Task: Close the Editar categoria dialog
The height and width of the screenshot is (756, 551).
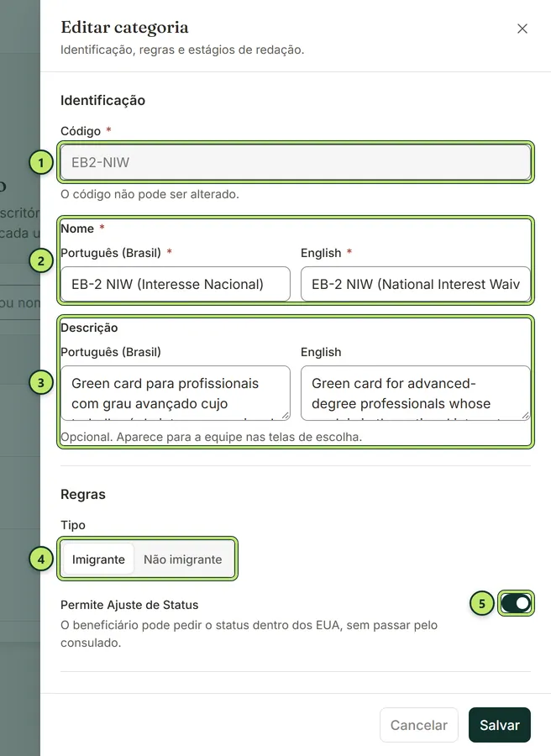Action: (522, 29)
